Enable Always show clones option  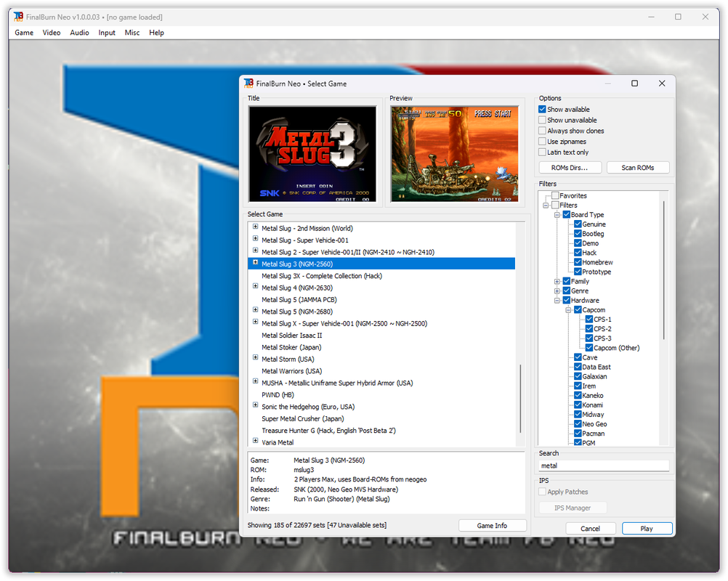(542, 131)
